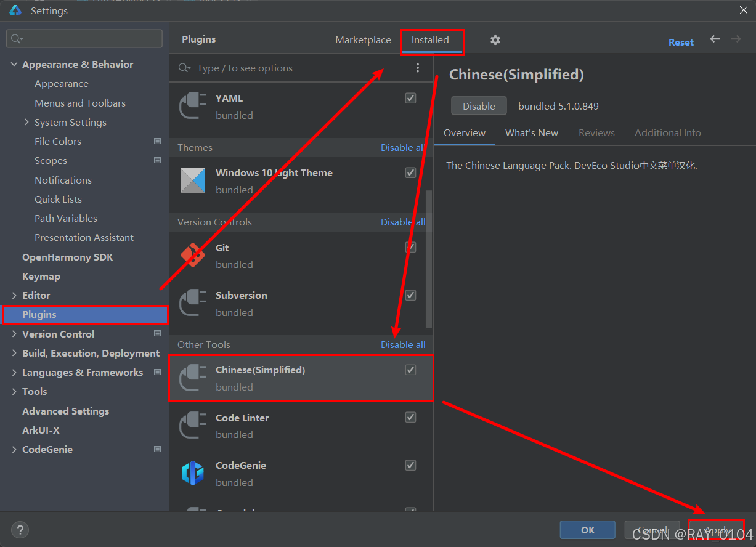Click the plugin list vertical scrollbar
Image resolution: width=756 pixels, height=547 pixels.
point(429,259)
